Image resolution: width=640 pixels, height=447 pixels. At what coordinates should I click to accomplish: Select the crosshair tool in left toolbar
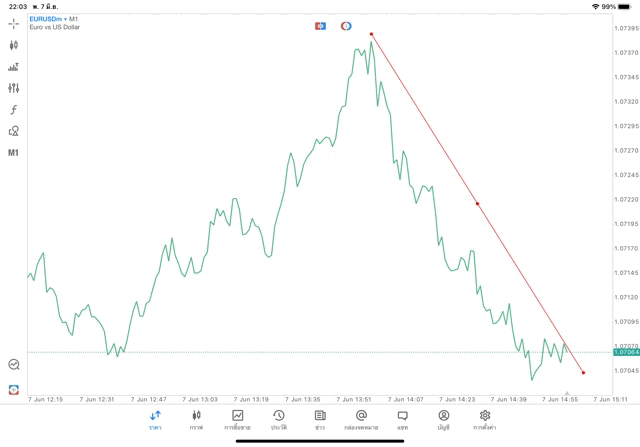point(13,23)
